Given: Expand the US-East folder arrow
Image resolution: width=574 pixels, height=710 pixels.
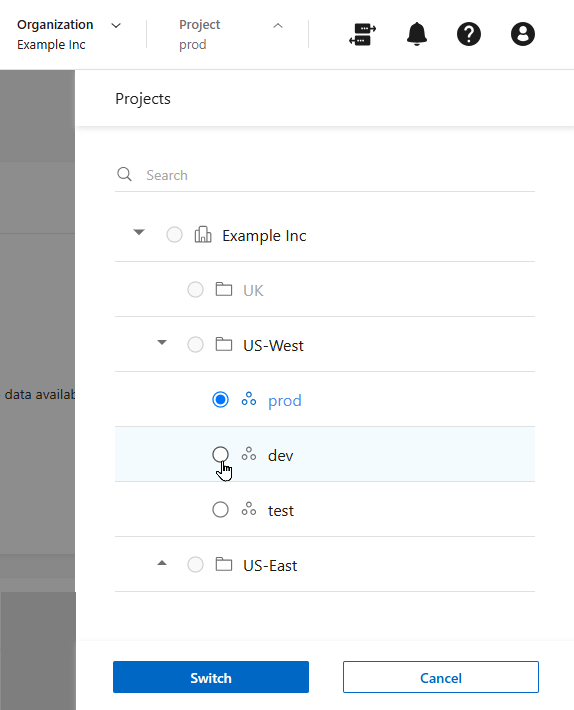Looking at the screenshot, I should pos(162,563).
